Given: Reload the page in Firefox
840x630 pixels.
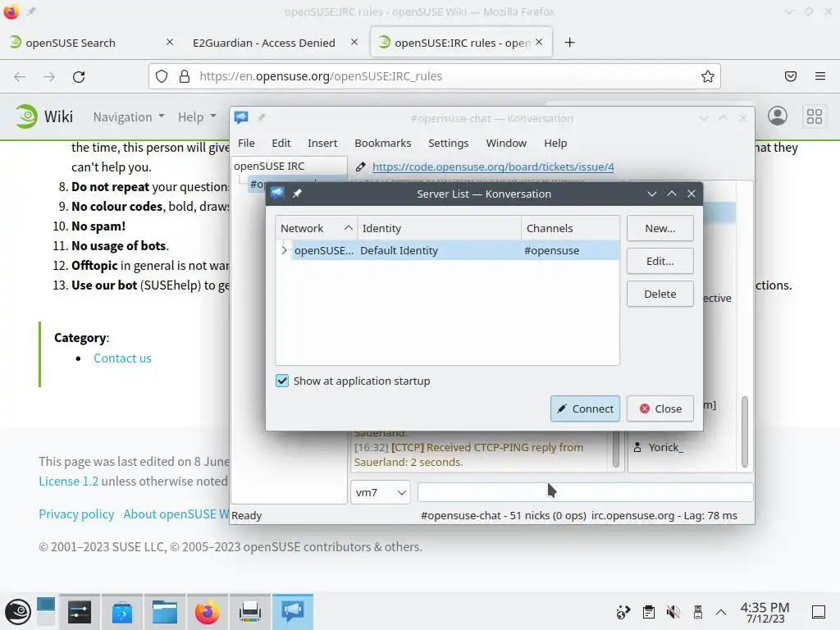Looking at the screenshot, I should (79, 76).
